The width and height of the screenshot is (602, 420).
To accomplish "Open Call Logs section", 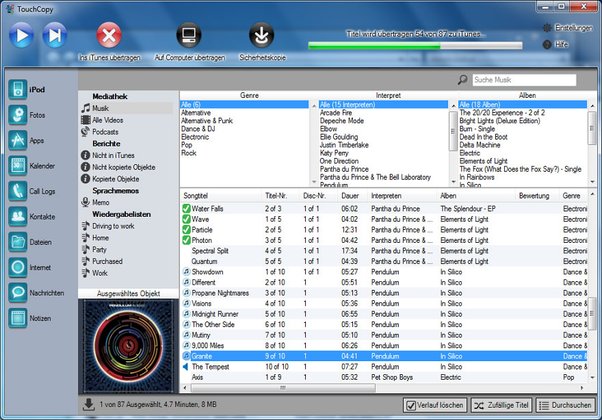I will click(31, 191).
